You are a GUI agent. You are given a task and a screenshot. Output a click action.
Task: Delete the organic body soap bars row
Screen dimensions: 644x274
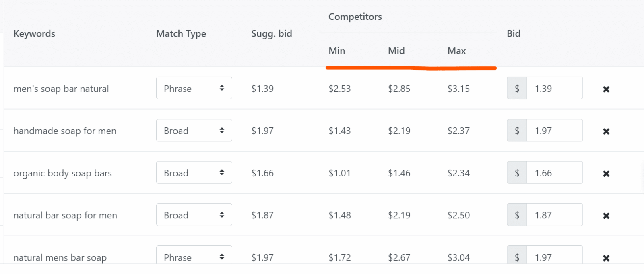pyautogui.click(x=606, y=174)
